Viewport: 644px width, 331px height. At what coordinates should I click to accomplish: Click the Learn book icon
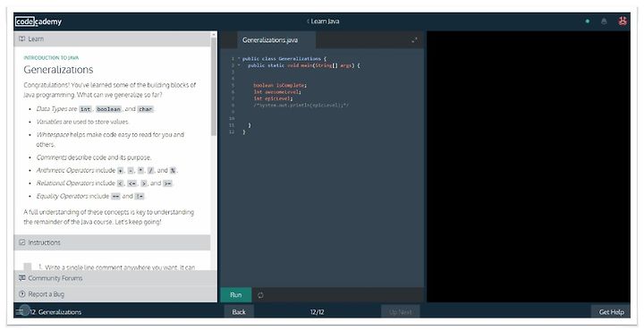point(22,38)
